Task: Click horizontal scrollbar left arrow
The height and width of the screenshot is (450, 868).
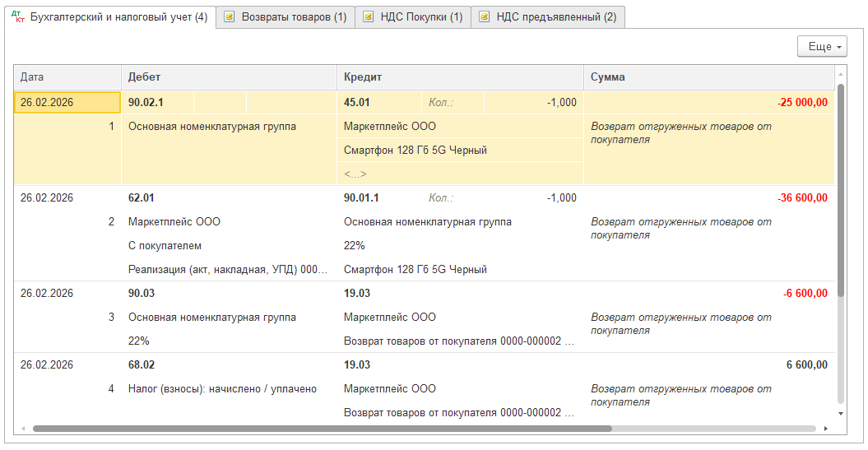Action: click(23, 429)
